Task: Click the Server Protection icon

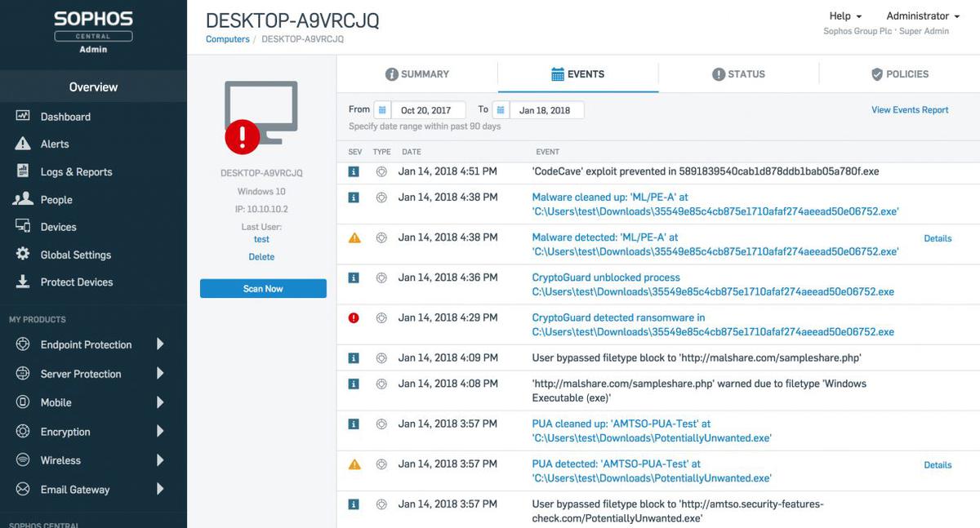Action: click(23, 373)
